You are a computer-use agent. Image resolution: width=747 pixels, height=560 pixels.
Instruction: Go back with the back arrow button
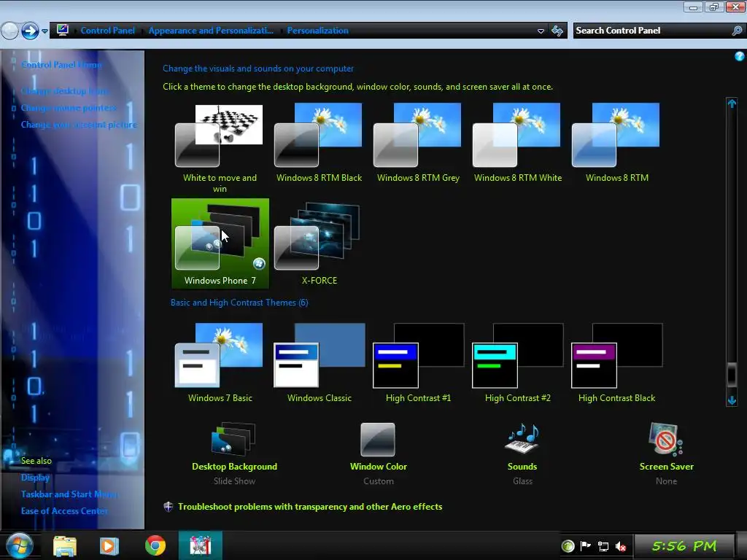click(9, 31)
